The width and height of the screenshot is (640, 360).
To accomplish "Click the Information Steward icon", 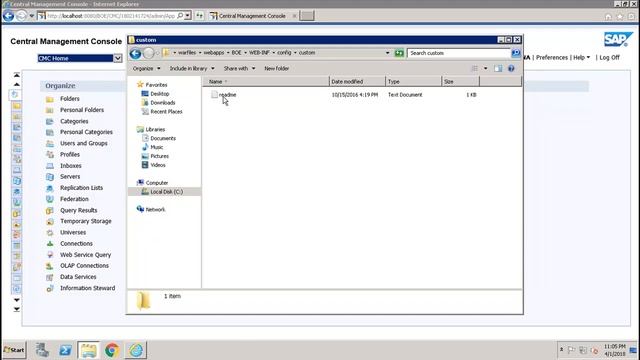I will point(50,288).
